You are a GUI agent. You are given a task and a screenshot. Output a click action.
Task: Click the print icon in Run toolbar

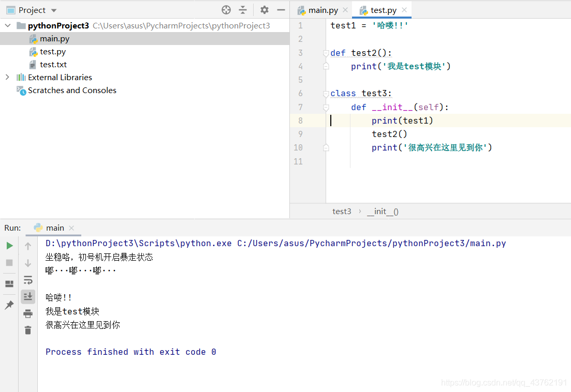coord(28,313)
